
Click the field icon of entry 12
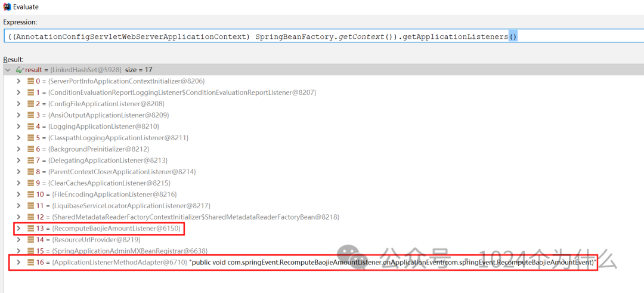31,217
